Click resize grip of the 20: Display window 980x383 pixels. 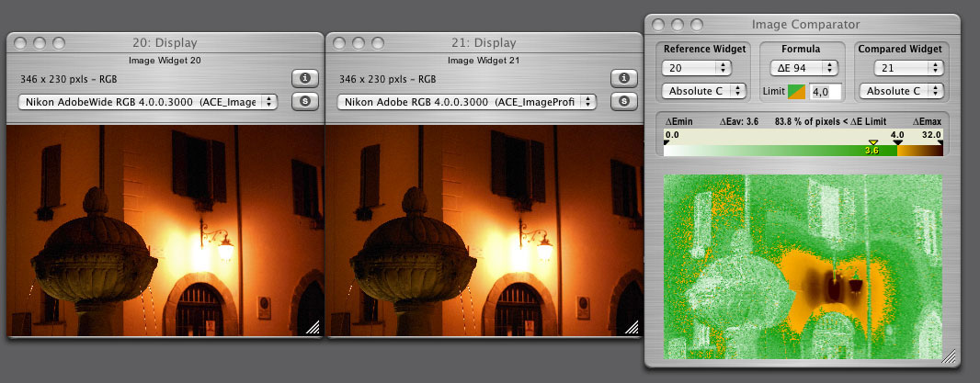pos(313,327)
